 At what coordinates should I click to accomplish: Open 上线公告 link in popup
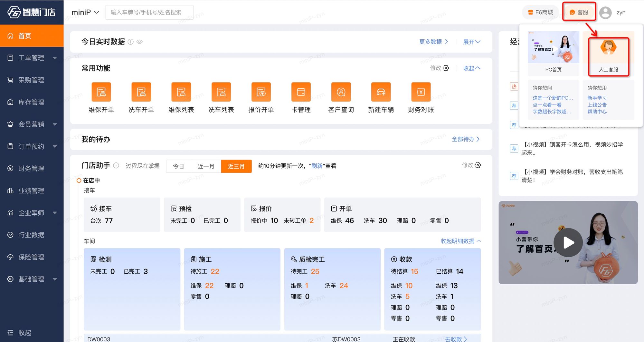[597, 105]
